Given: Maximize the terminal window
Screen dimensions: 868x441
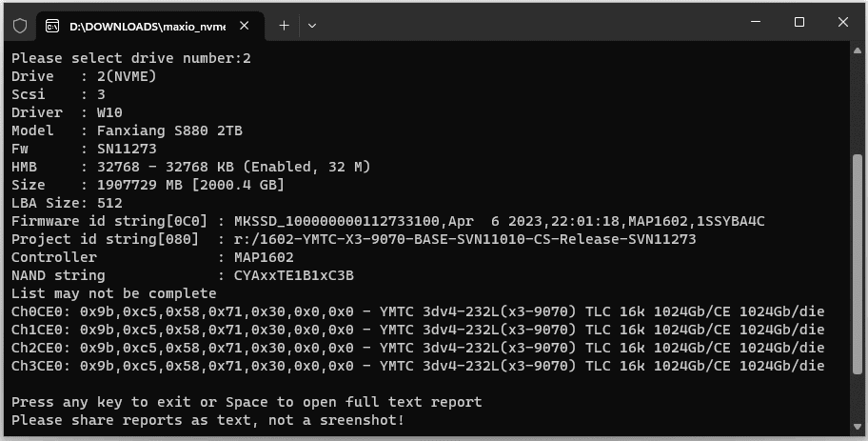Looking at the screenshot, I should tap(799, 23).
